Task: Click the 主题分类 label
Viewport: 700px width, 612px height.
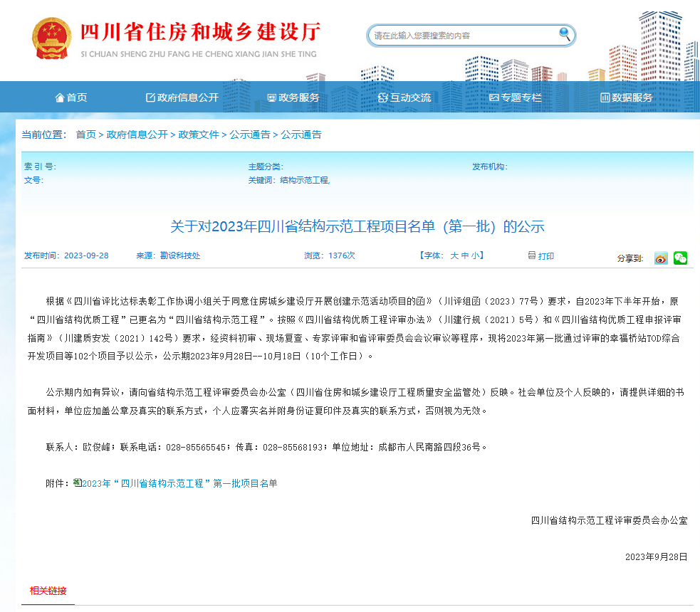Action: [266, 167]
